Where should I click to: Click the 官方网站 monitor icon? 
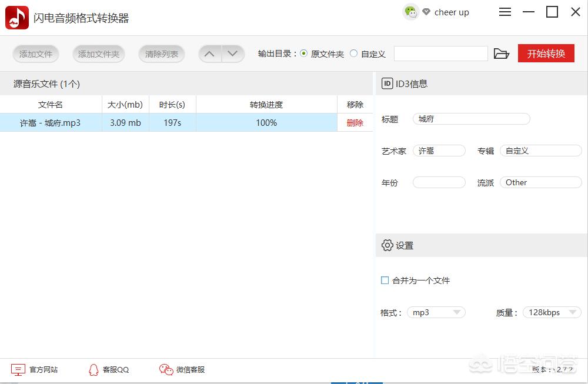(x=18, y=370)
